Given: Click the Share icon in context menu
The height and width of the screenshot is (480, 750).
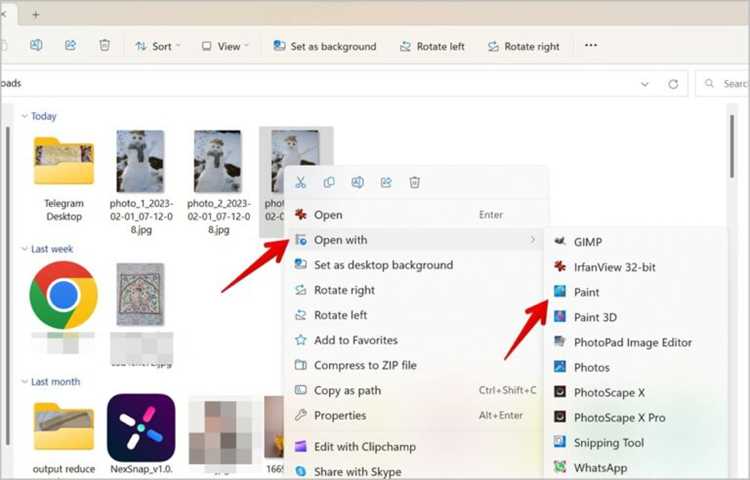Looking at the screenshot, I should tap(386, 182).
